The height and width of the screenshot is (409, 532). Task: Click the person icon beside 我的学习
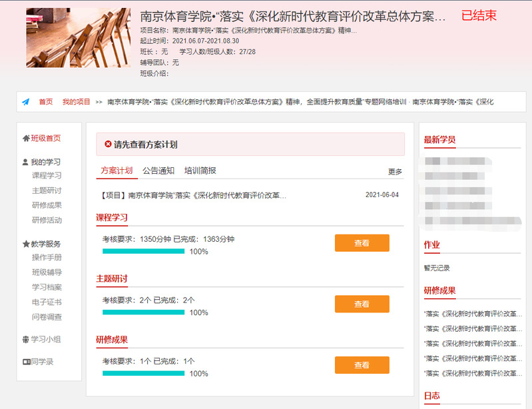[x=26, y=162]
